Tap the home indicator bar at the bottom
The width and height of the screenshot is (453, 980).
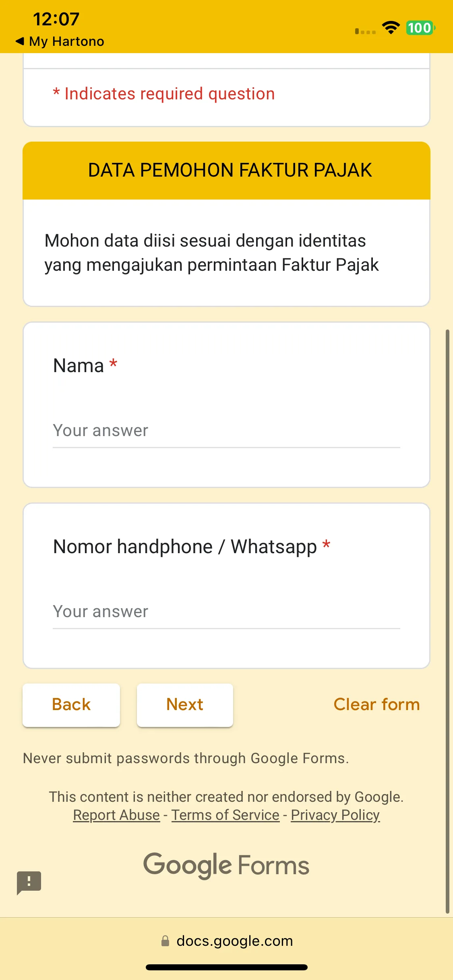click(227, 967)
